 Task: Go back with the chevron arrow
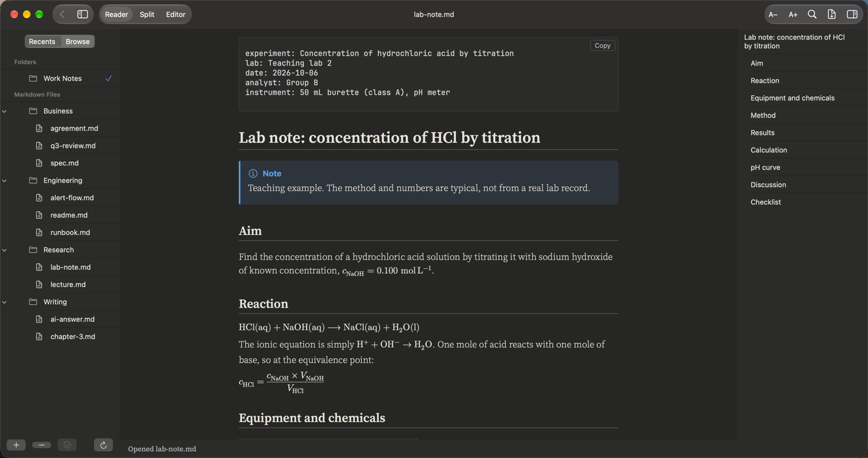point(62,14)
